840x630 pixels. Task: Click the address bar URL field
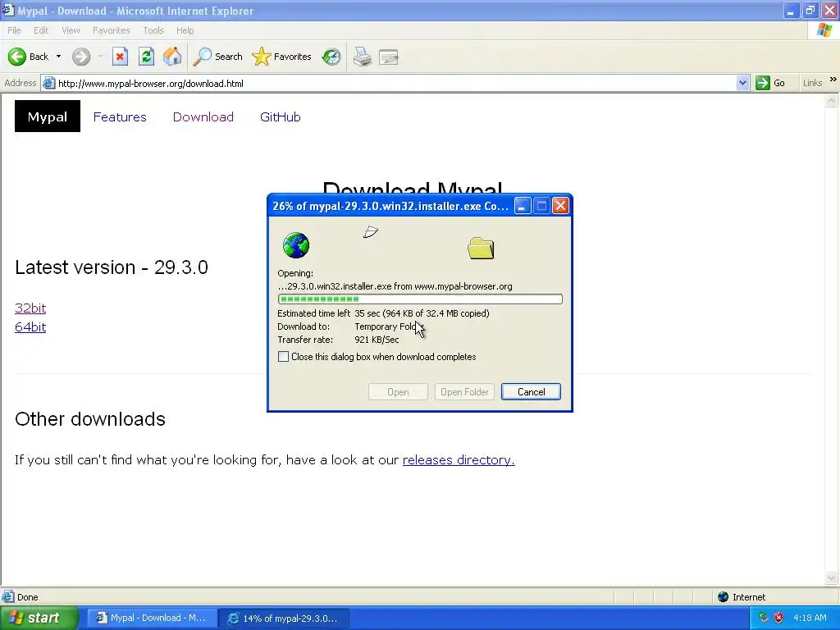coord(395,83)
